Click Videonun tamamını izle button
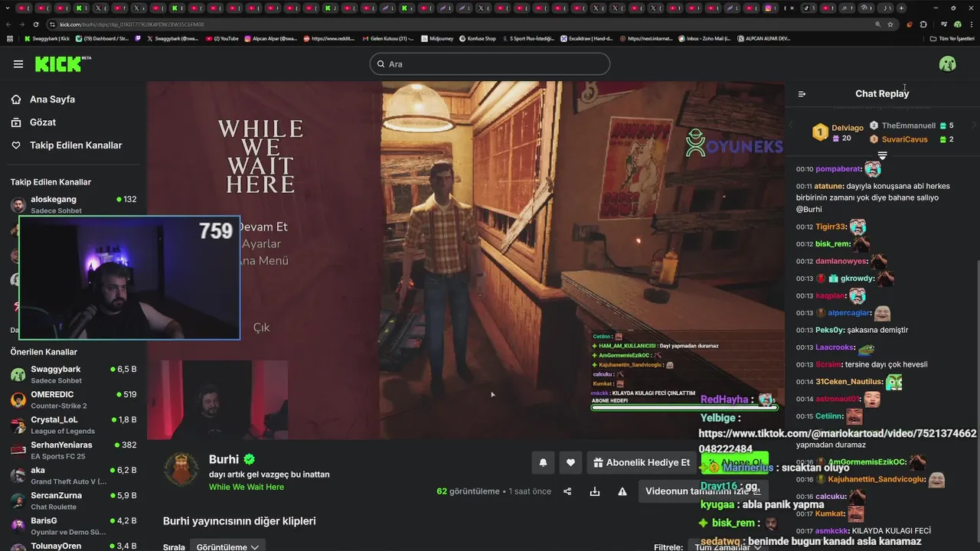Screen dimensions: 980x551 tap(704, 491)
